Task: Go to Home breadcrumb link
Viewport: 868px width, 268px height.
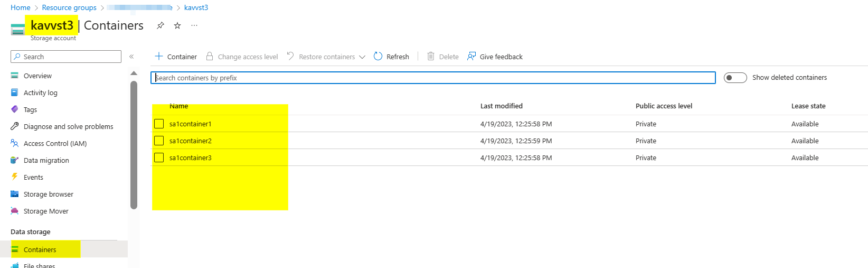Action: (x=21, y=7)
